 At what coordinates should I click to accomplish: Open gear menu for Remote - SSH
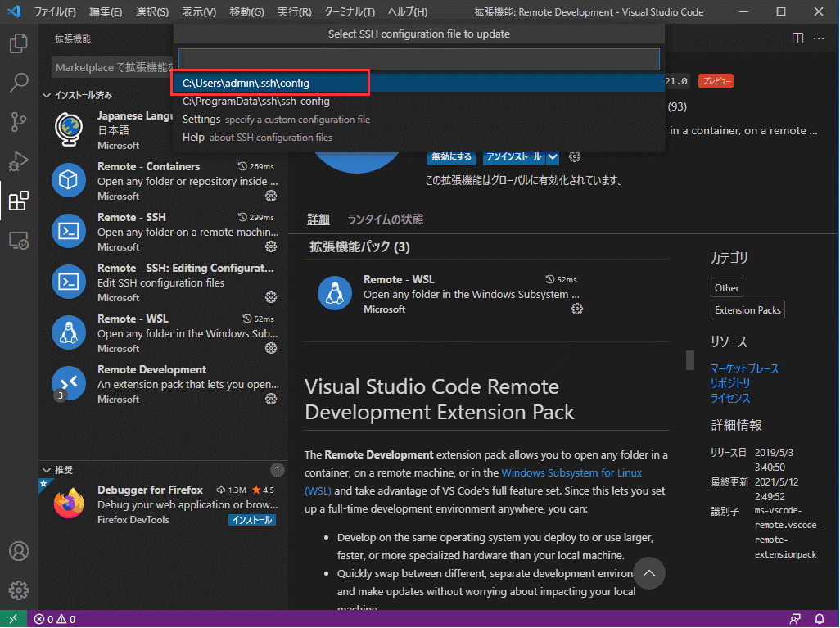pyautogui.click(x=271, y=246)
